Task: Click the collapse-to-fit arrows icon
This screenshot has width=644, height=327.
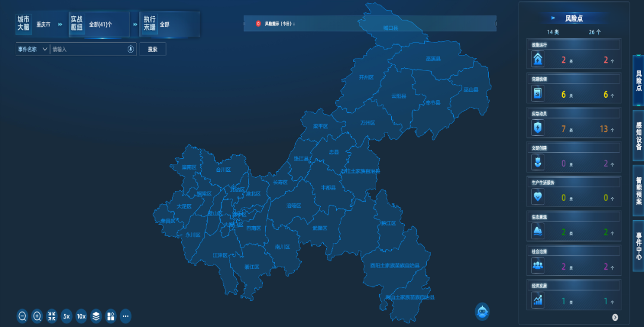Action: coord(52,316)
